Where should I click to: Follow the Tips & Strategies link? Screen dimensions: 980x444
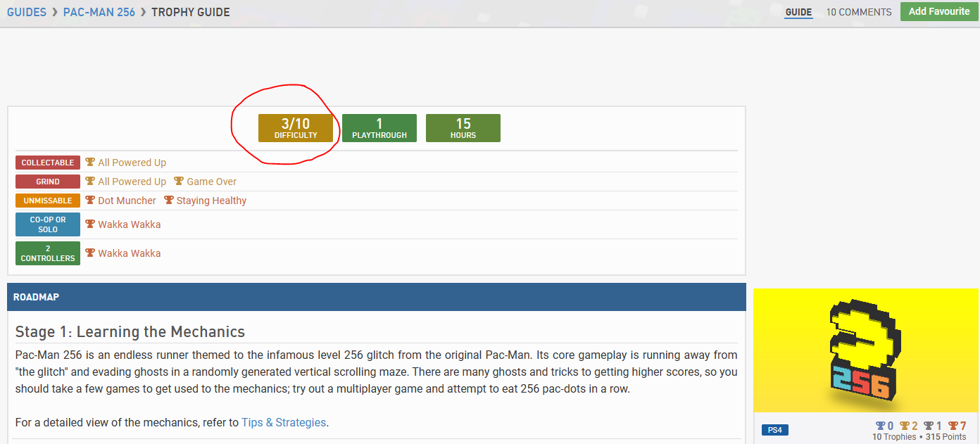[284, 422]
